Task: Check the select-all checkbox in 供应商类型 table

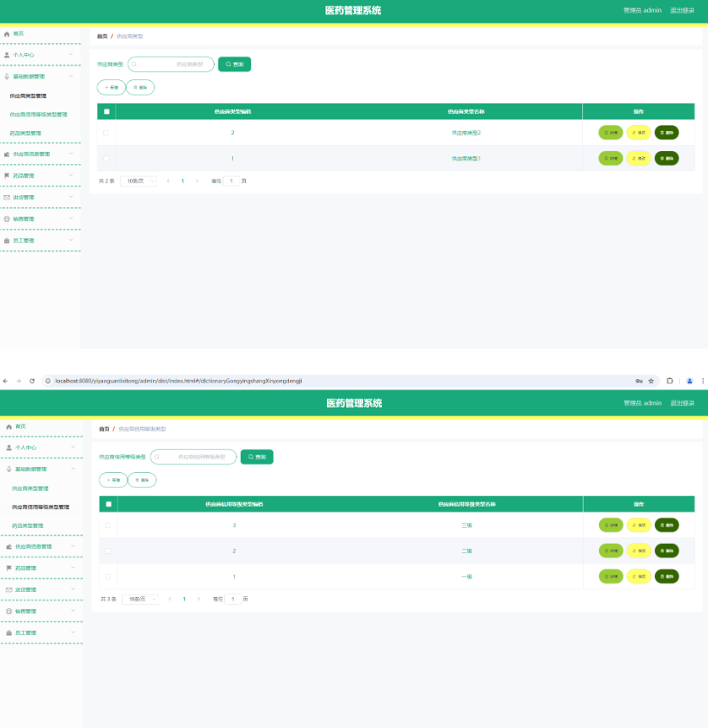Action: (106, 111)
